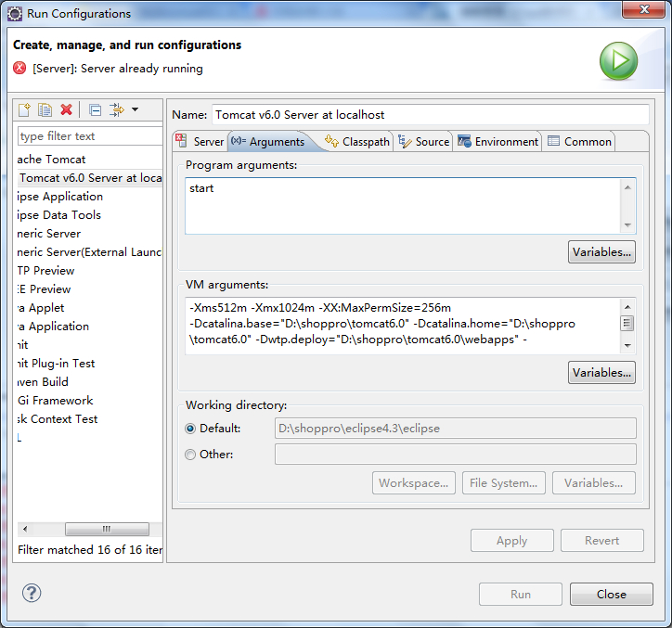Image resolution: width=672 pixels, height=628 pixels.
Task: Switch to the Environment tab
Action: 498,141
